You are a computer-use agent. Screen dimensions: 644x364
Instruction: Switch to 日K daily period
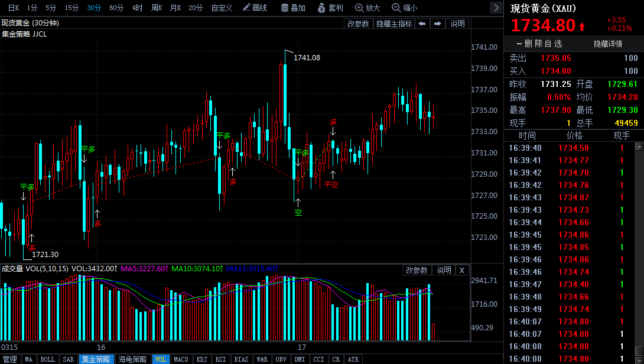pyautogui.click(x=14, y=8)
